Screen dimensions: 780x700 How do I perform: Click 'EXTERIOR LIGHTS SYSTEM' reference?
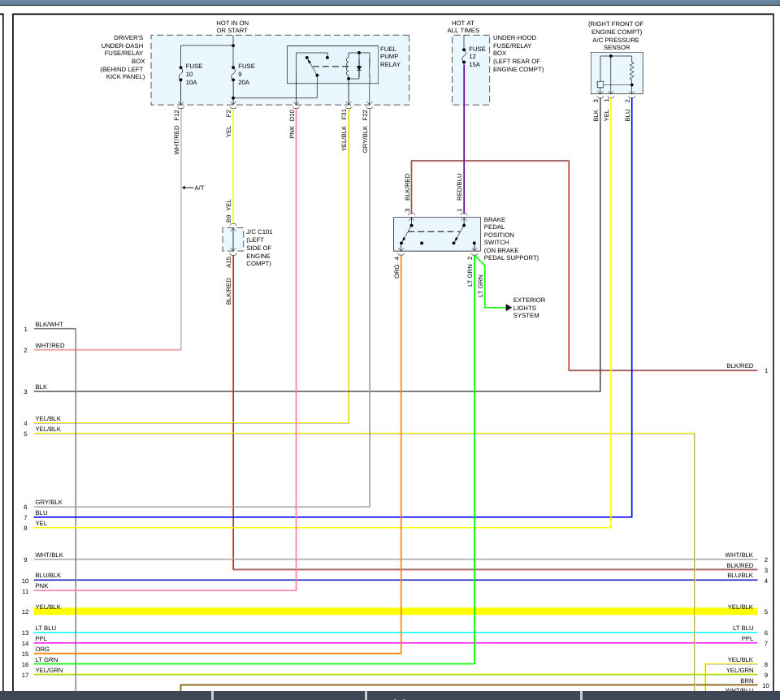point(529,308)
